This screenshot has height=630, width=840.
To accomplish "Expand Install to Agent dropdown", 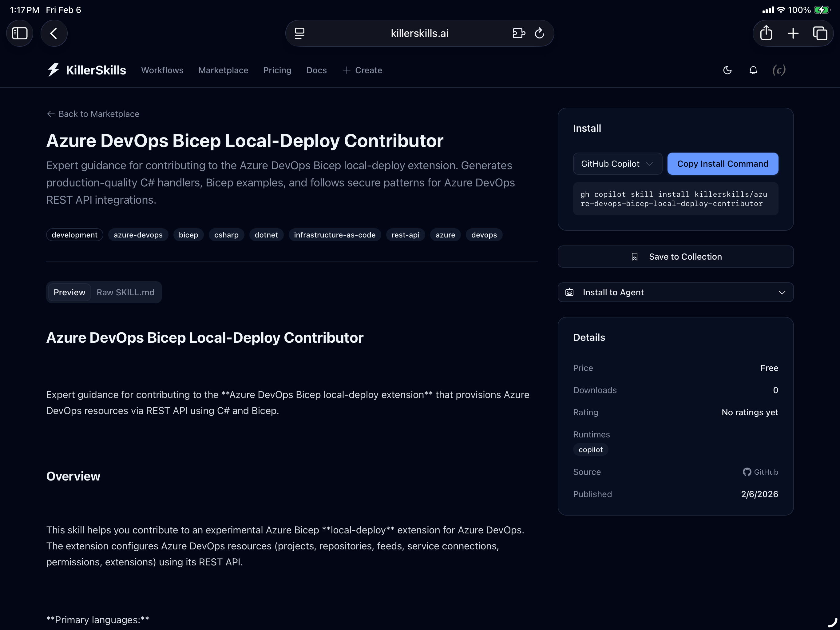I will coord(675,292).
